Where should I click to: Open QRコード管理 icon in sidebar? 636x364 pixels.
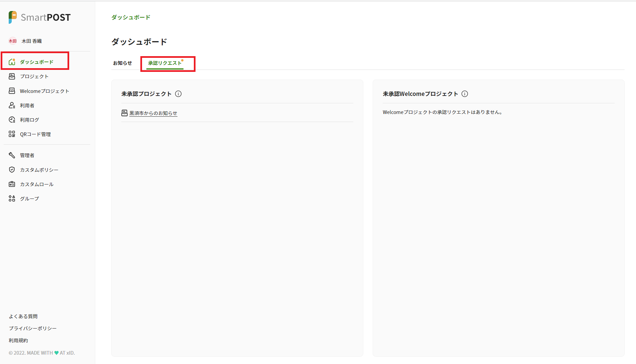coord(12,134)
